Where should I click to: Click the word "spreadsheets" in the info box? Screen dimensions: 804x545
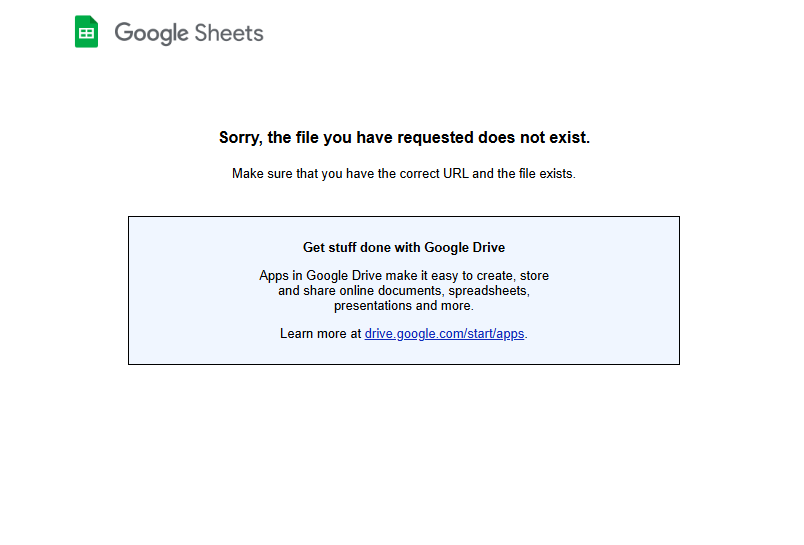click(x=488, y=291)
